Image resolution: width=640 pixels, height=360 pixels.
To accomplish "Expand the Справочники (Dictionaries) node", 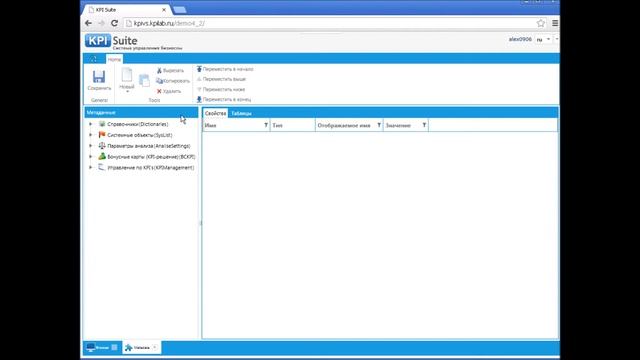I will (91, 124).
